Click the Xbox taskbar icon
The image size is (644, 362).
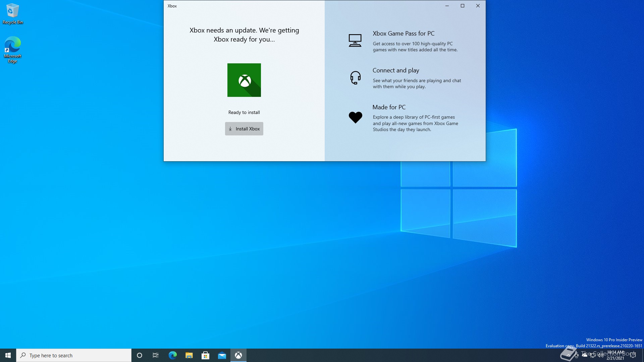click(238, 355)
